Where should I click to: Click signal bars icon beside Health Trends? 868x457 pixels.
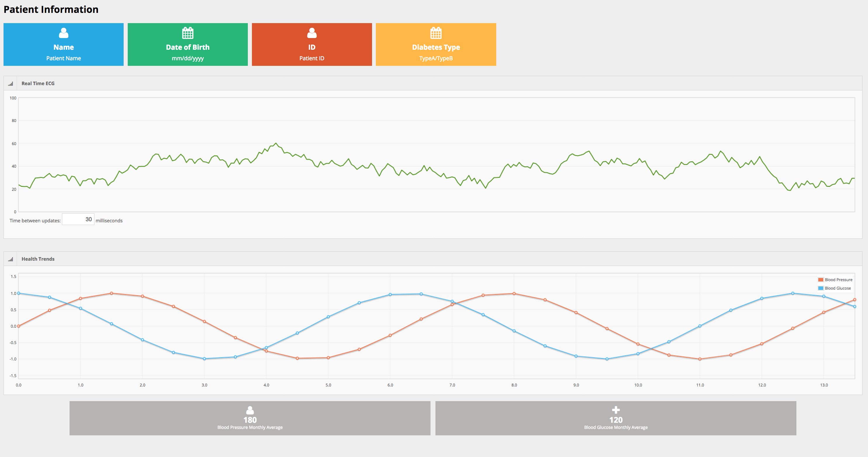pyautogui.click(x=11, y=259)
